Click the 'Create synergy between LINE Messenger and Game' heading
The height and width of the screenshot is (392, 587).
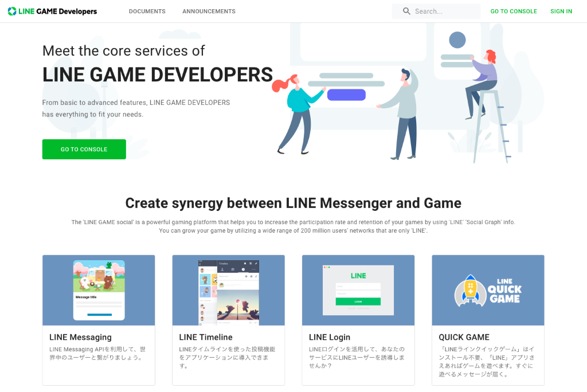click(x=293, y=203)
